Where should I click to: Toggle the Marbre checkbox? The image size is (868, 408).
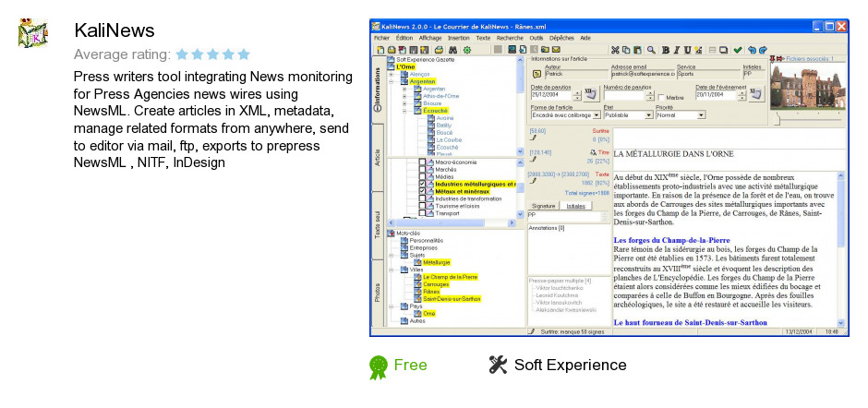pos(661,98)
